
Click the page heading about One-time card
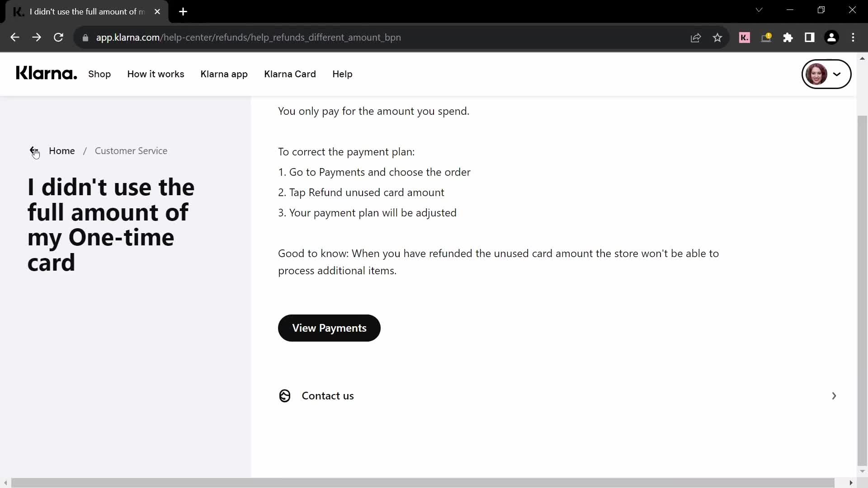click(111, 225)
